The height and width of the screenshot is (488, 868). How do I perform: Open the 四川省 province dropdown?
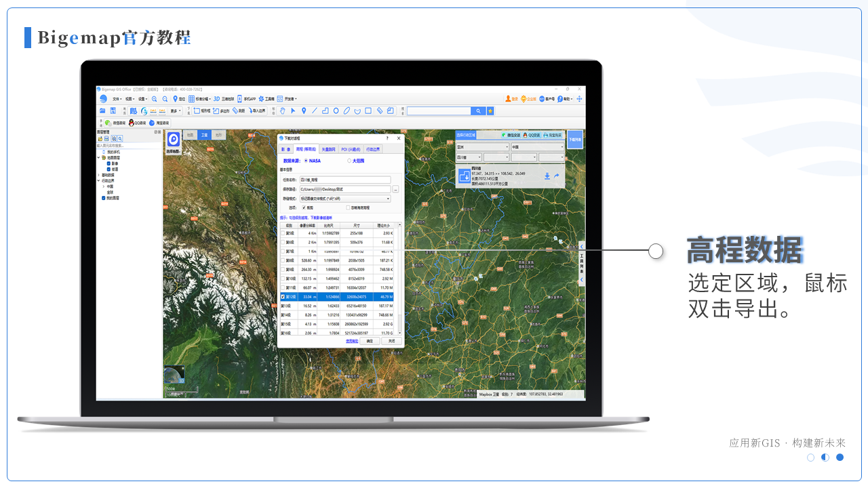coord(469,157)
